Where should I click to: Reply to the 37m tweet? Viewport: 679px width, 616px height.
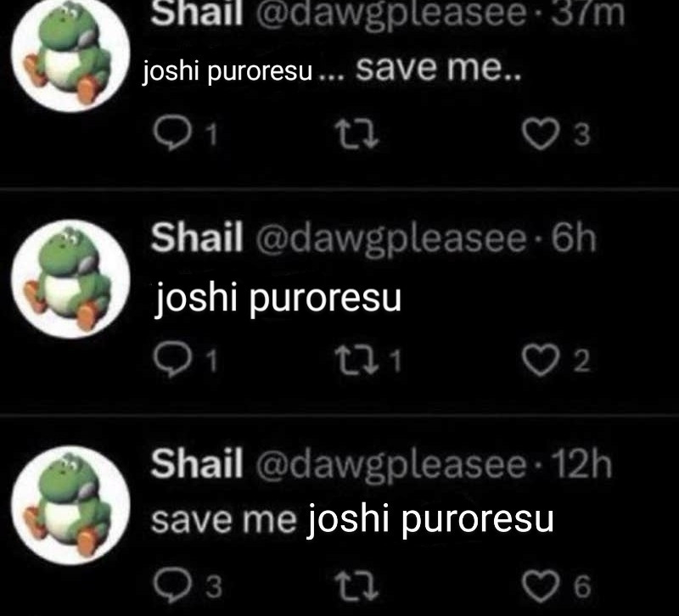pos(172,134)
